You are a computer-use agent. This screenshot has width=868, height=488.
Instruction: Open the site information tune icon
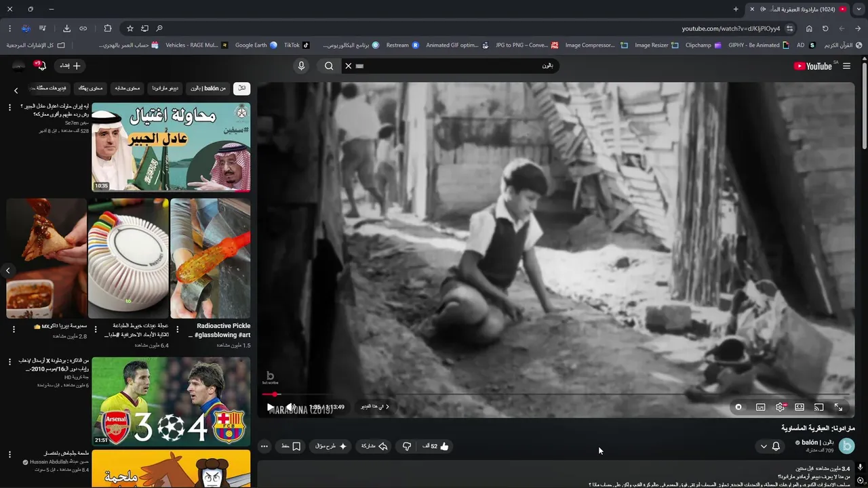(789, 28)
